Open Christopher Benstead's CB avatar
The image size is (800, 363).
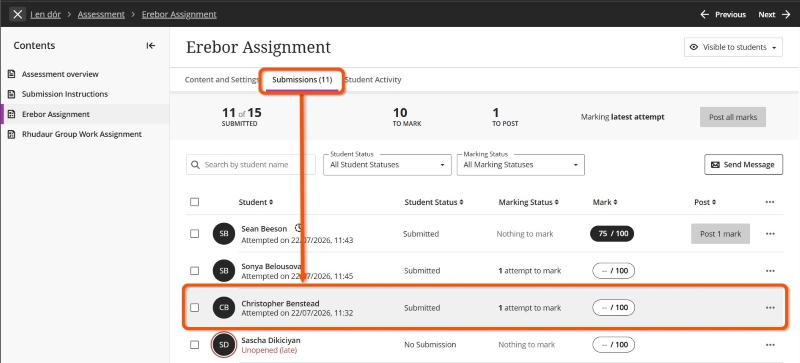224,307
